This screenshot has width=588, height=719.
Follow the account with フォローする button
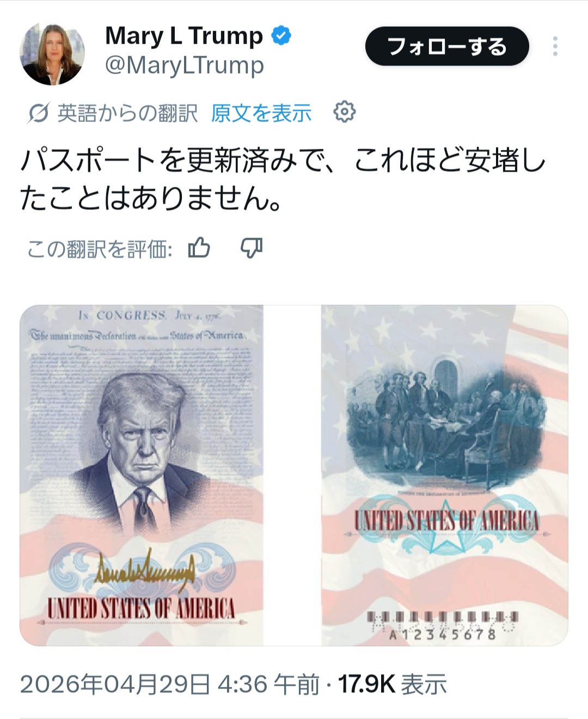pos(447,46)
